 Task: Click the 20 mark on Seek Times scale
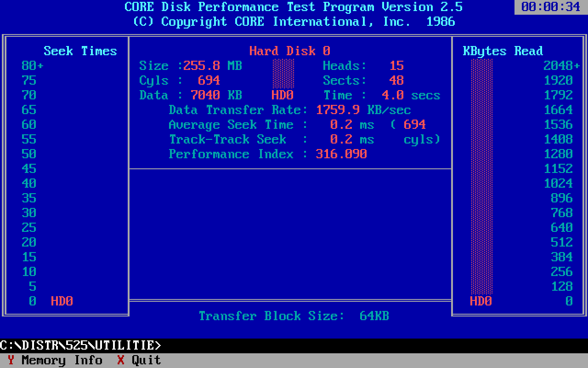tap(29, 242)
